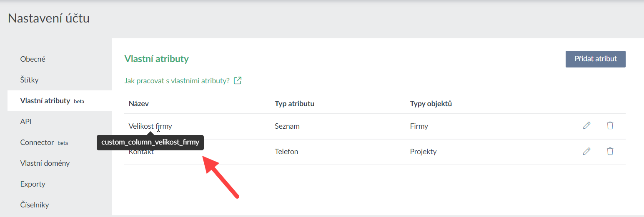This screenshot has height=217, width=644.
Task: Click the Název column header
Action: [139, 104]
